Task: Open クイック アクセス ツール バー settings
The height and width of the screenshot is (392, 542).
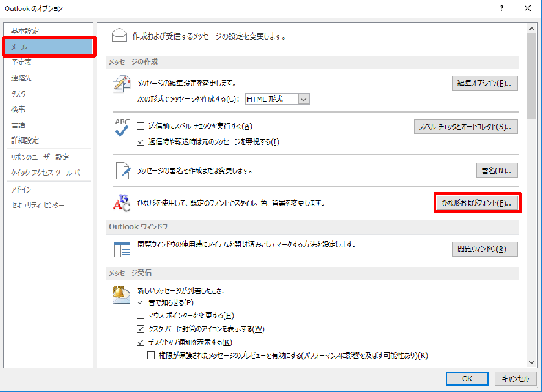Action: [46, 173]
